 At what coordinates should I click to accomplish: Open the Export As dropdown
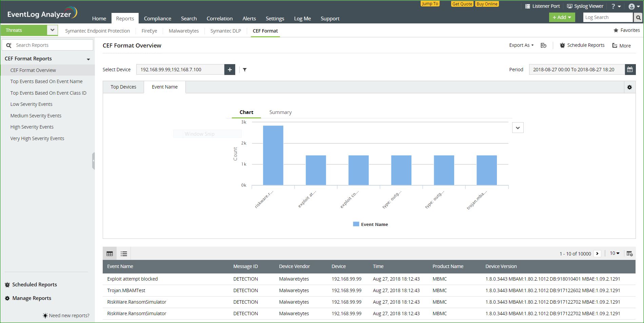[520, 45]
